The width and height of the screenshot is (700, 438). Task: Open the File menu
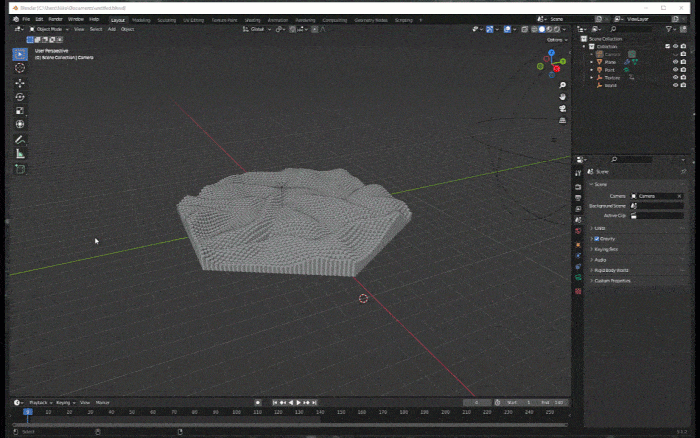pos(26,19)
